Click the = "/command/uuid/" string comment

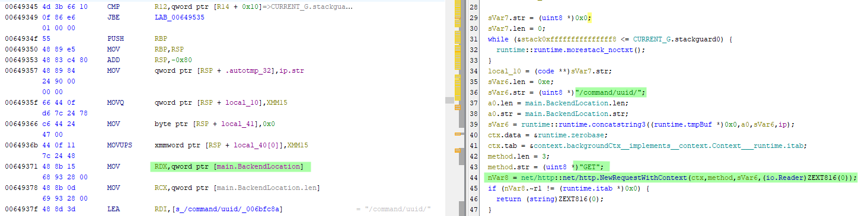[x=394, y=209]
